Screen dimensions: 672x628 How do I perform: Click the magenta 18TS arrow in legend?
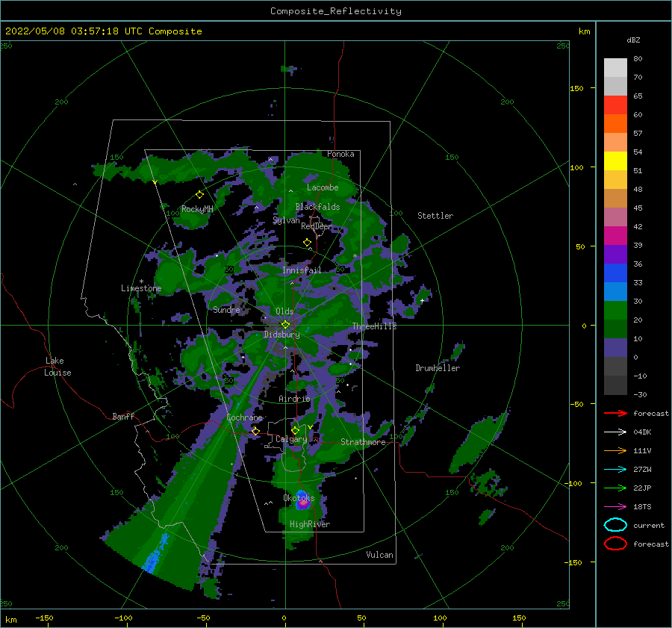[x=615, y=507]
